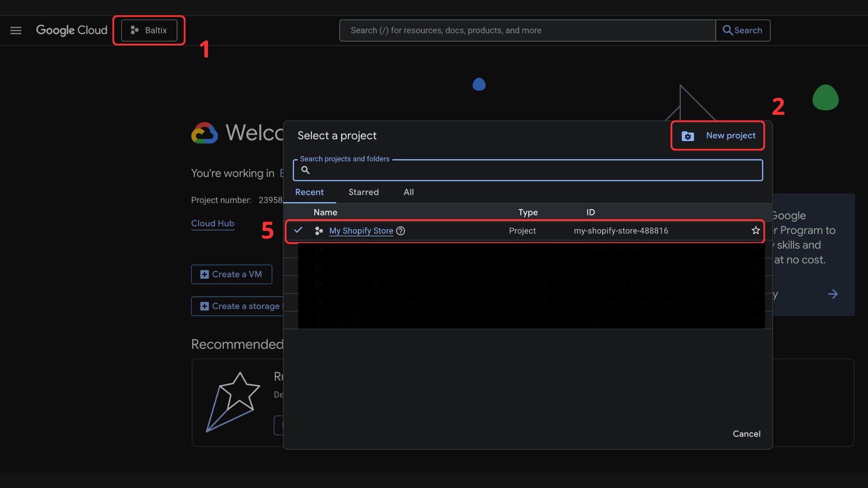Click the Create a VM button
The image size is (868, 488).
click(231, 274)
